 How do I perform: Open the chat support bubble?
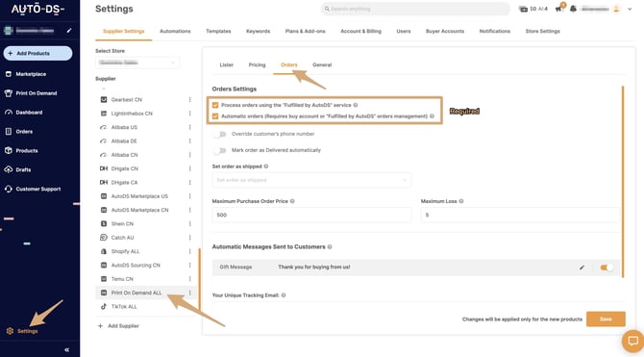pyautogui.click(x=632, y=341)
